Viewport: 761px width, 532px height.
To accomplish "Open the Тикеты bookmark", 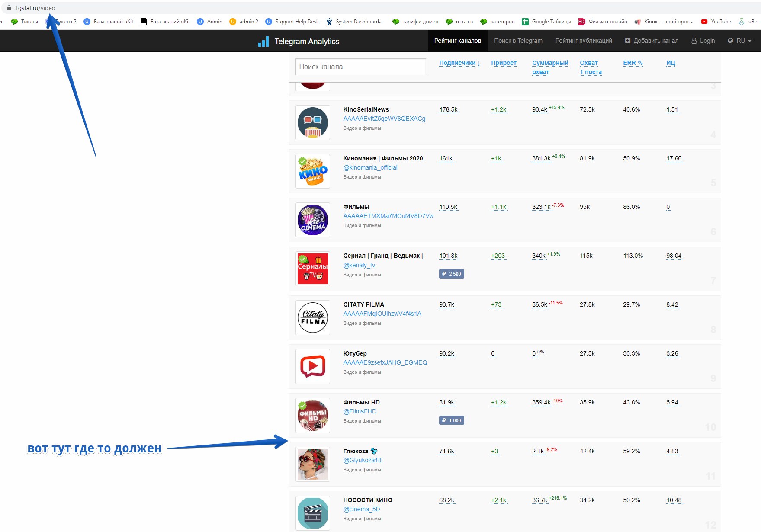I will 25,22.
